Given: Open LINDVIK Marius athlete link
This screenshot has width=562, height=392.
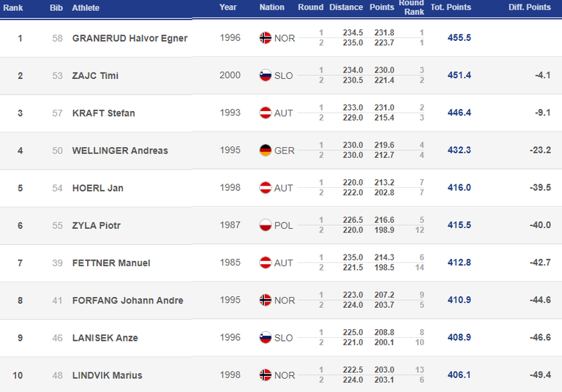Looking at the screenshot, I should pyautogui.click(x=107, y=375).
